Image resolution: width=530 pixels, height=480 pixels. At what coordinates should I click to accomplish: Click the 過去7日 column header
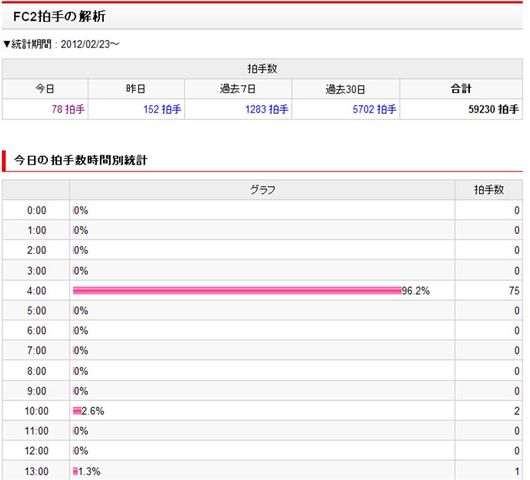(x=238, y=89)
